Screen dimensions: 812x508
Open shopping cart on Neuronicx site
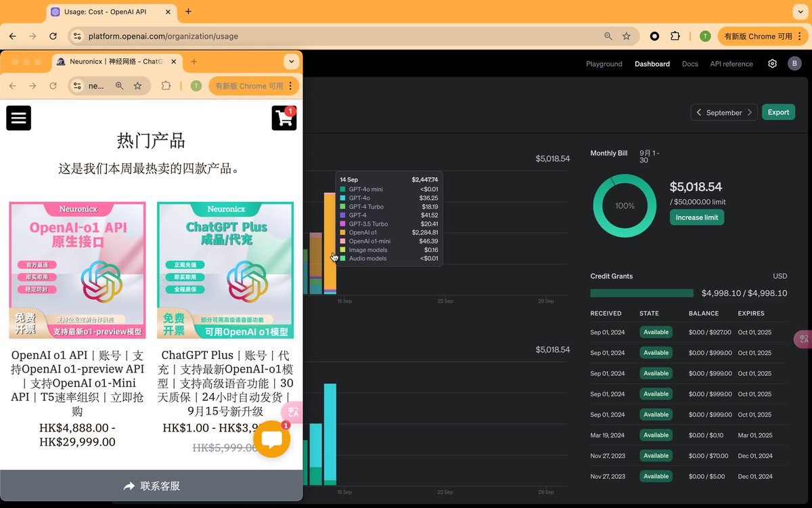284,118
